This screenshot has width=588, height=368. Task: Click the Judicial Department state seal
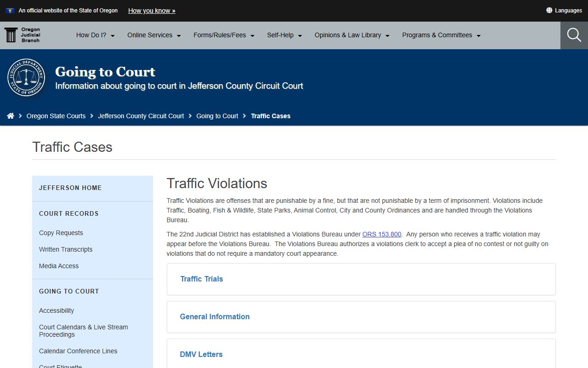[26, 77]
